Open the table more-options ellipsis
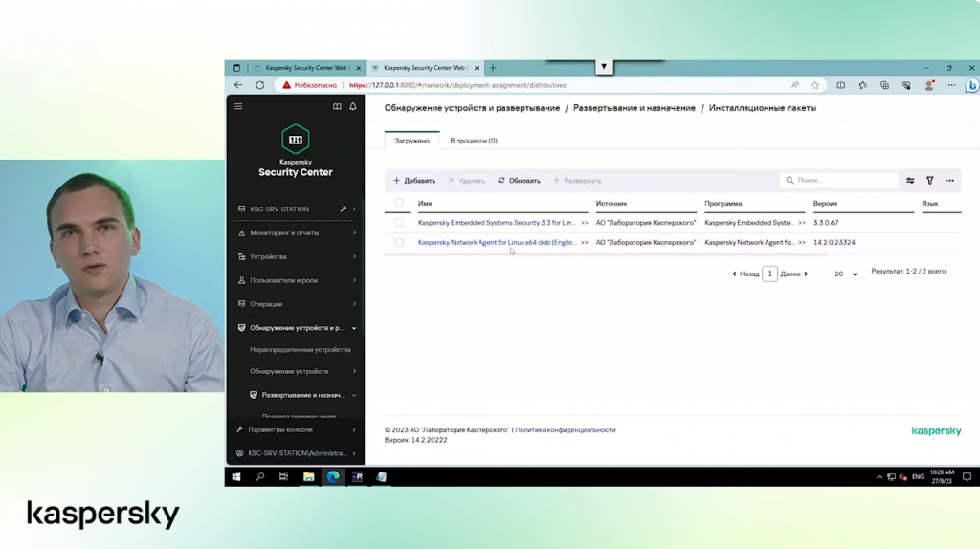 click(949, 181)
